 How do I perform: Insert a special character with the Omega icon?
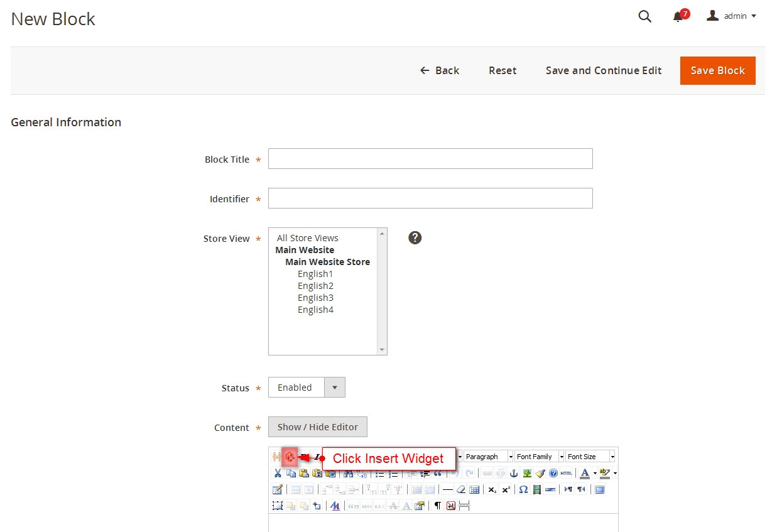[524, 489]
